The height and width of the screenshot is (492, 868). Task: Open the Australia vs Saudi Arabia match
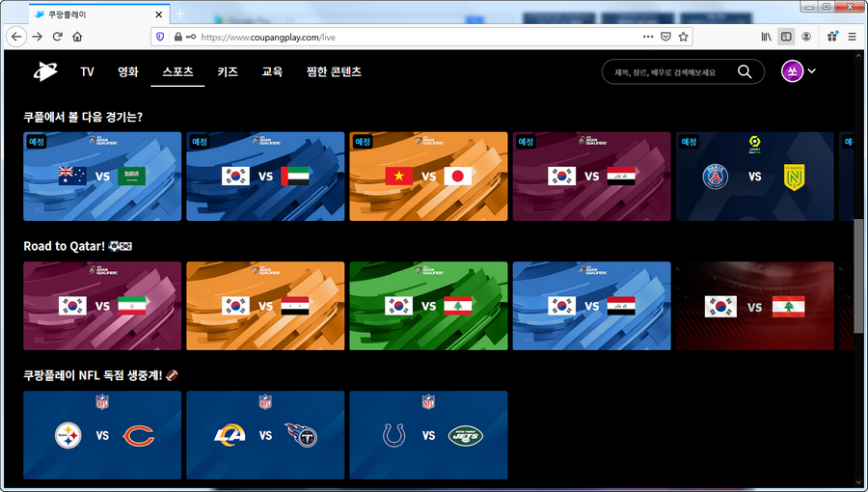(102, 176)
